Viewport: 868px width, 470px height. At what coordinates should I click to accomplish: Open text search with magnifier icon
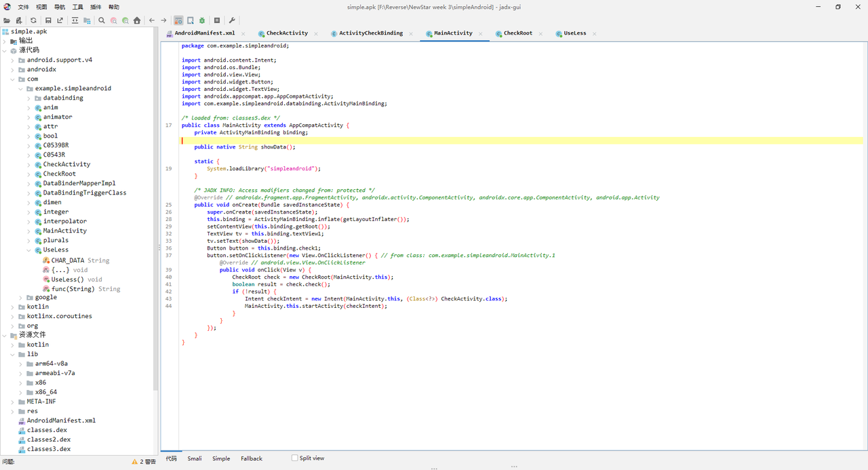102,20
